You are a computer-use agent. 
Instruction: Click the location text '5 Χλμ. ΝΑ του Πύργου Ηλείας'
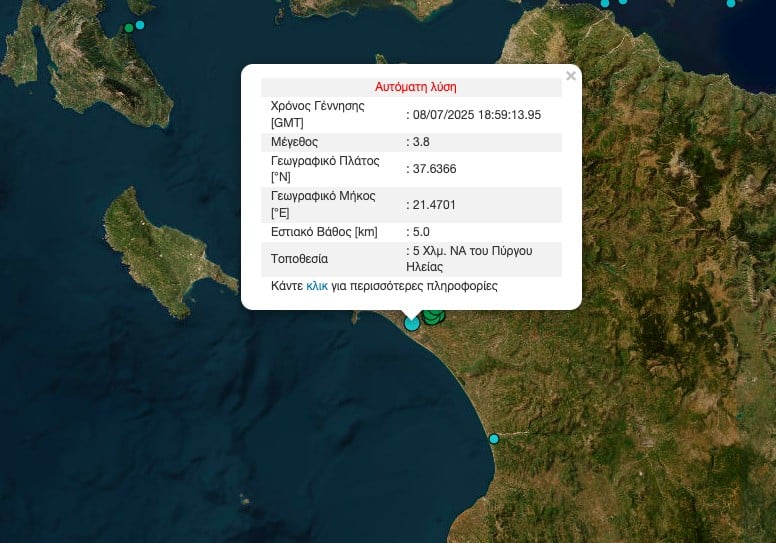pos(469,259)
